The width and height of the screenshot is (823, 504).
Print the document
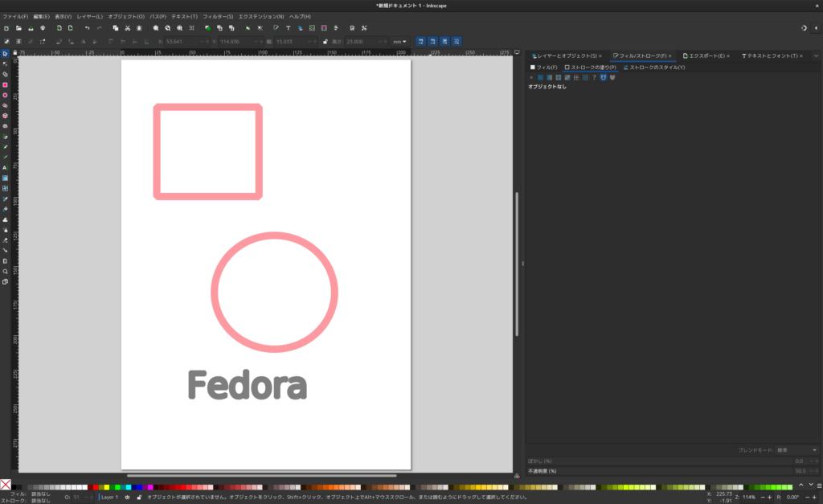click(43, 28)
